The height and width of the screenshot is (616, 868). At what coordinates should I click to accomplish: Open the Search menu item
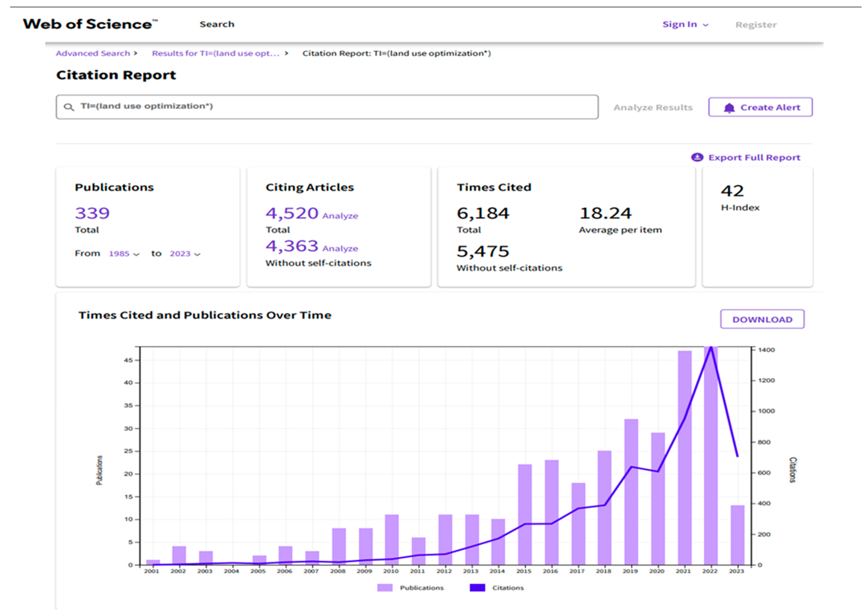(217, 24)
